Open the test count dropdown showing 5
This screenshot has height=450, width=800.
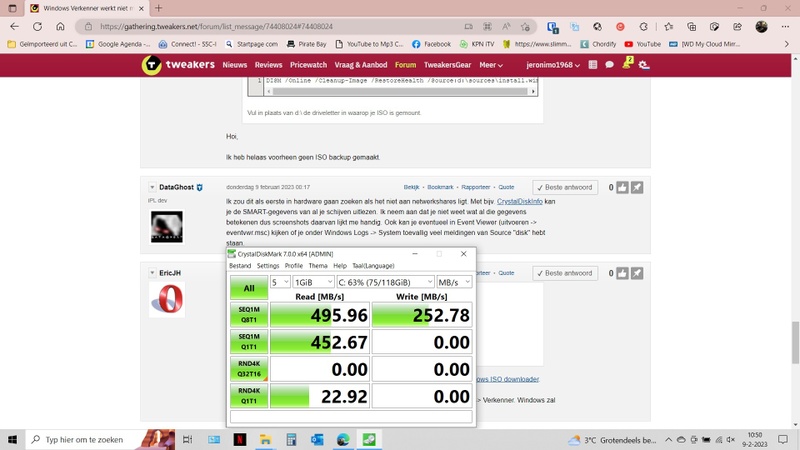pos(280,282)
